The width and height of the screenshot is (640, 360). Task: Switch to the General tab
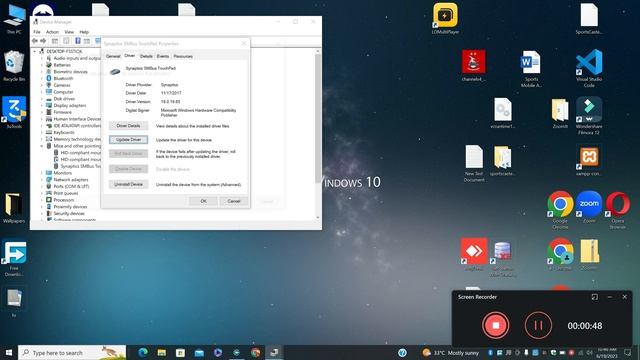tap(113, 56)
